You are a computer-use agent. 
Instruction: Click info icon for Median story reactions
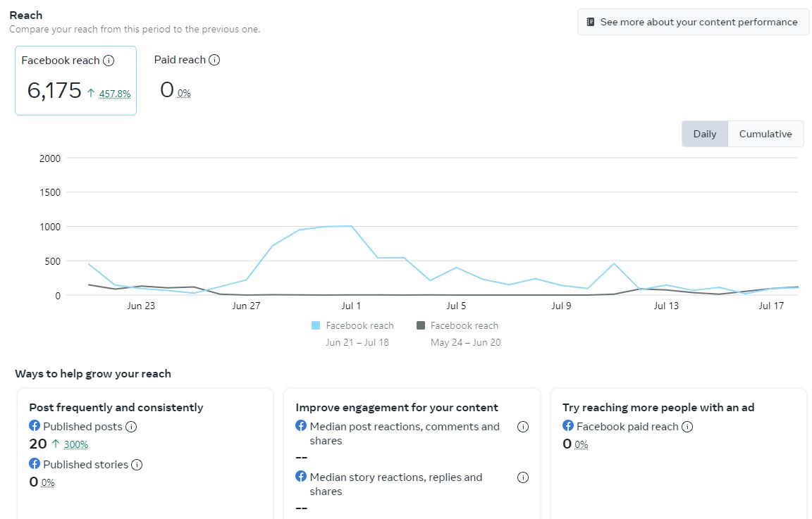(x=523, y=477)
